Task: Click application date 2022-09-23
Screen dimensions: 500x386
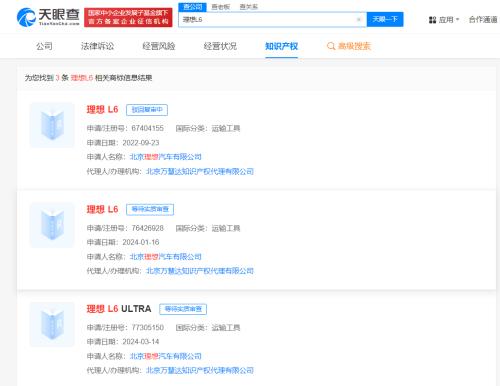Action: tap(141, 143)
